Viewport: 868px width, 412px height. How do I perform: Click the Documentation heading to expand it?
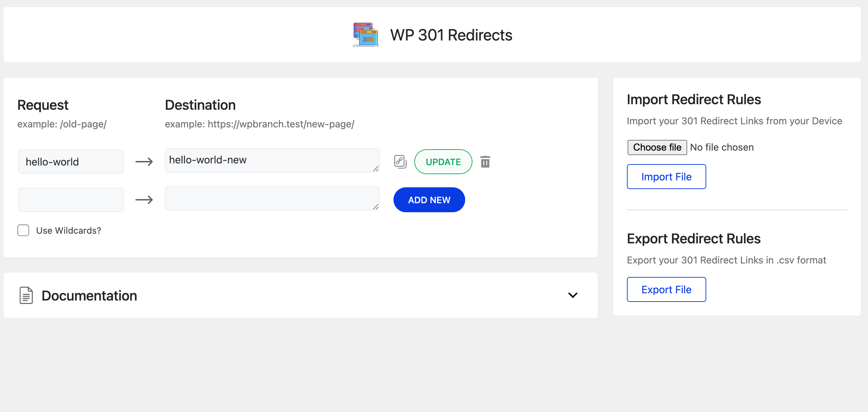(89, 296)
